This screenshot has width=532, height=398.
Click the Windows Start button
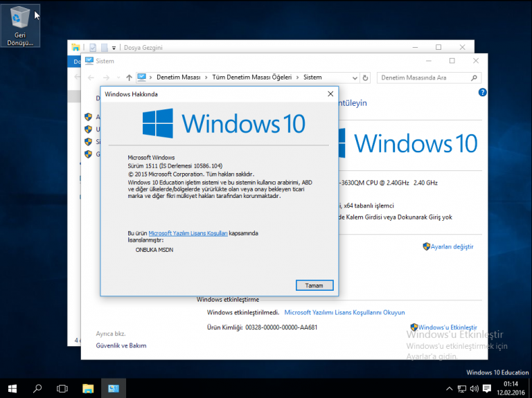[12, 388]
